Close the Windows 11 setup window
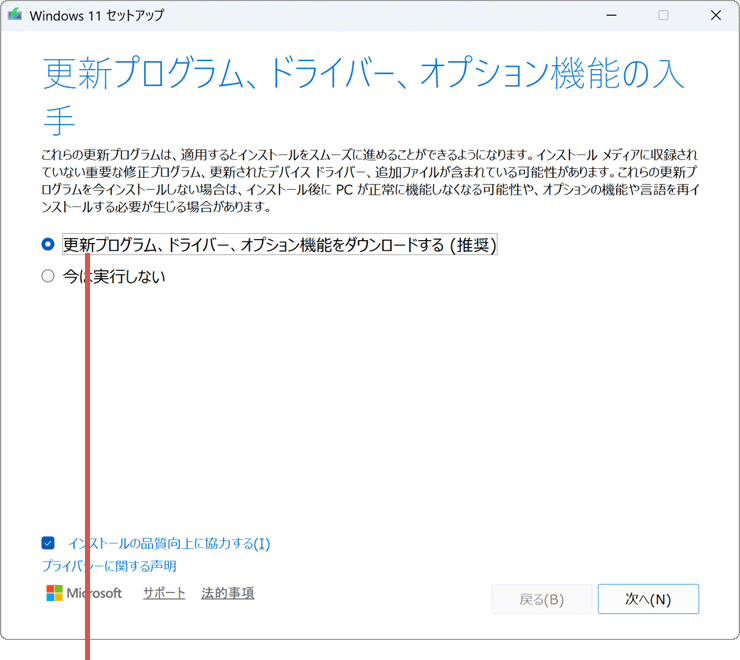 [x=715, y=15]
